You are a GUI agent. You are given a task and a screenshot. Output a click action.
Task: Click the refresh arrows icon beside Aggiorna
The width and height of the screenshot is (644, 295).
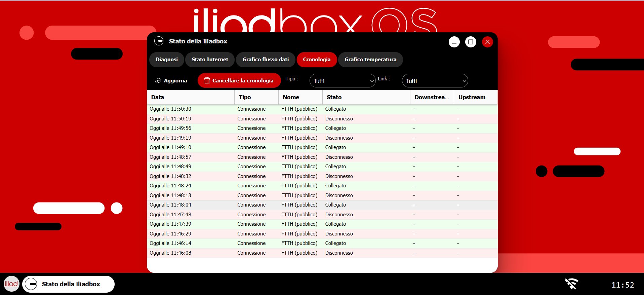(158, 81)
